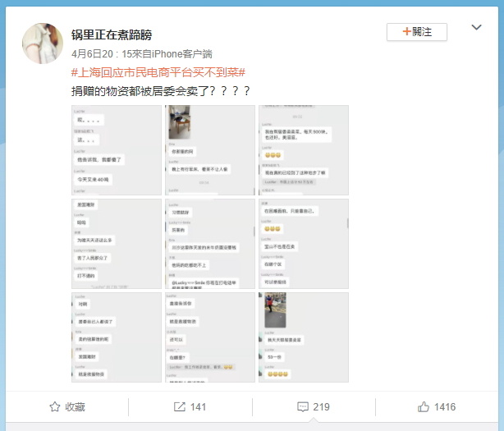The image size is (504, 431).
Task: Click the plus icon on follow button
Action: click(406, 31)
